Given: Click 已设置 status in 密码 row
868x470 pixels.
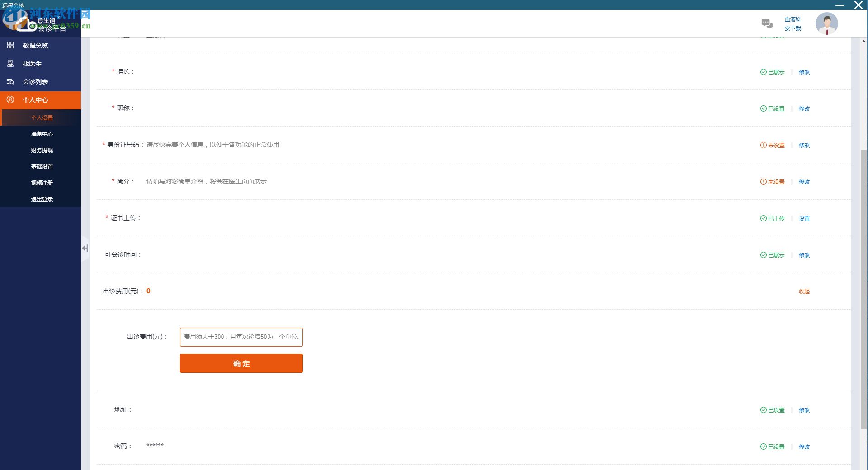Looking at the screenshot, I should pos(772,446).
